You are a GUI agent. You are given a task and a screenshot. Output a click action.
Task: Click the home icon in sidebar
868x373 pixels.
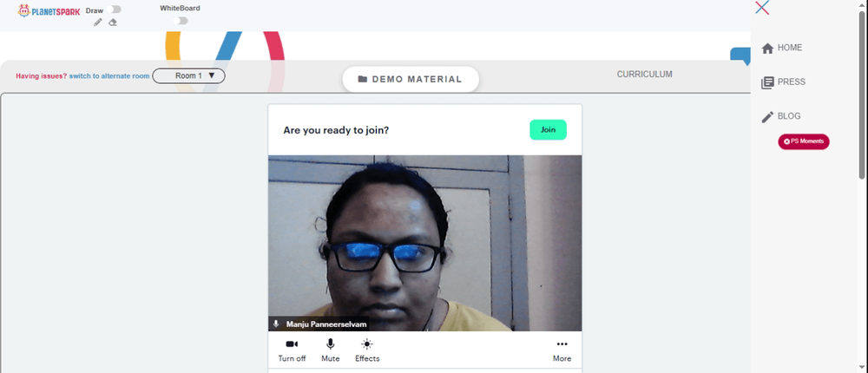coord(767,49)
